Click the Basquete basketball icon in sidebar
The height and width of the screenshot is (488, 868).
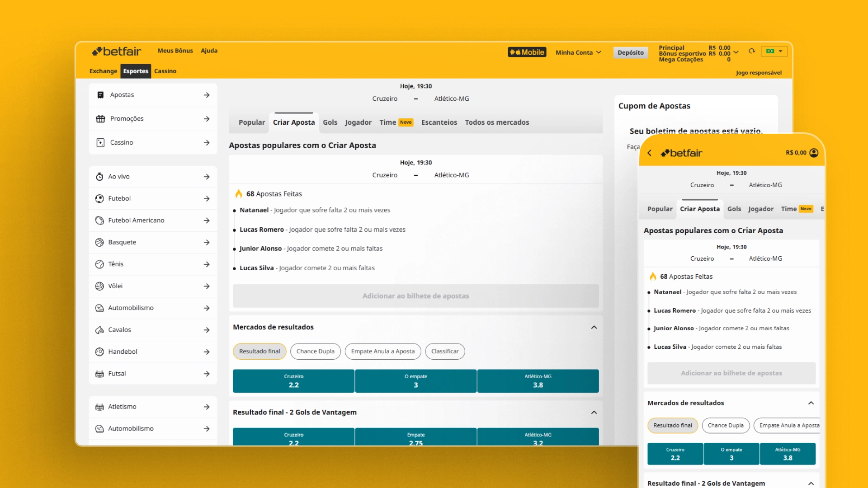99,242
